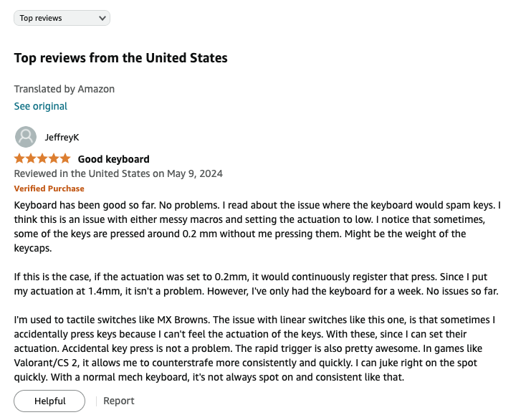Click the chevron arrow on the Top reviews selector

click(101, 18)
